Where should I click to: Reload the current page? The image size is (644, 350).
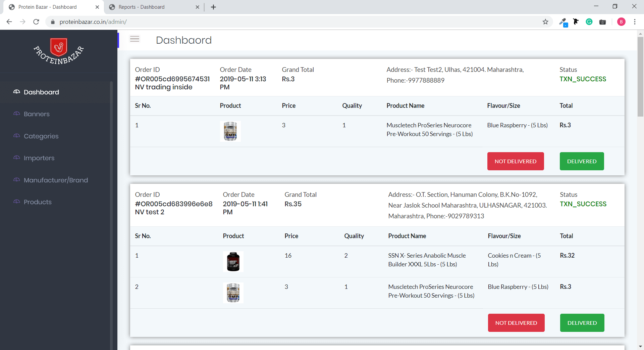coord(36,22)
